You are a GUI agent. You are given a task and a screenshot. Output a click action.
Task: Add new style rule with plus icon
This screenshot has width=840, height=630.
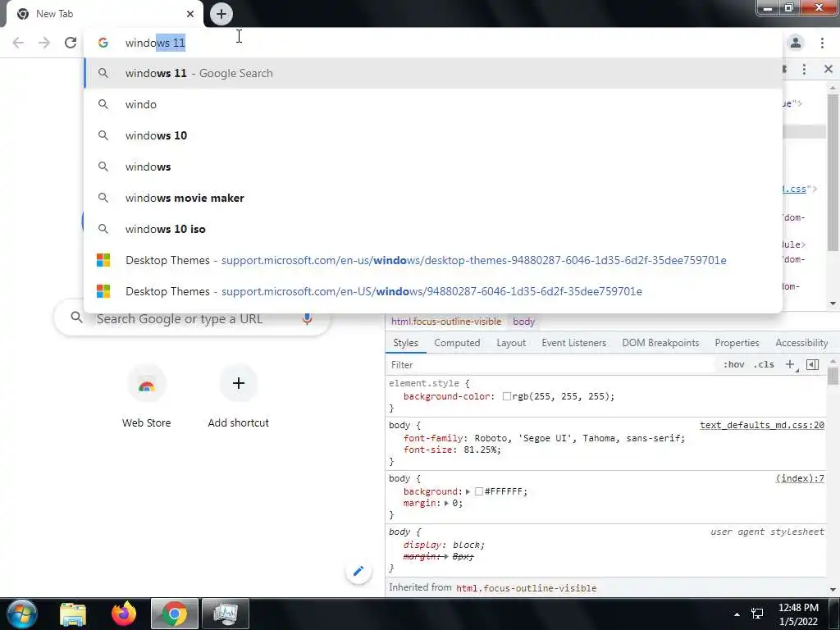point(790,365)
